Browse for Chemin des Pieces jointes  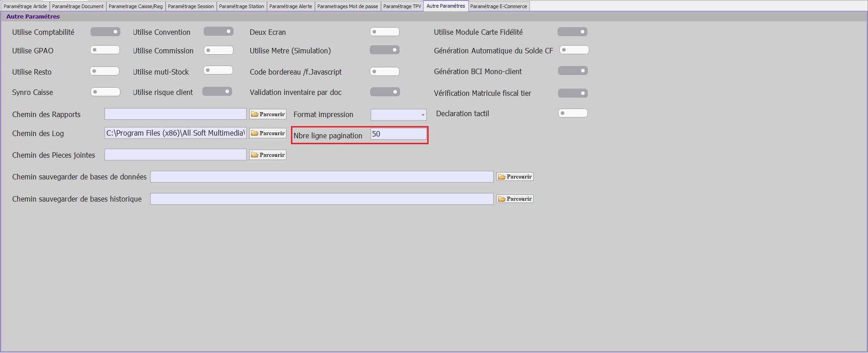[x=268, y=155]
